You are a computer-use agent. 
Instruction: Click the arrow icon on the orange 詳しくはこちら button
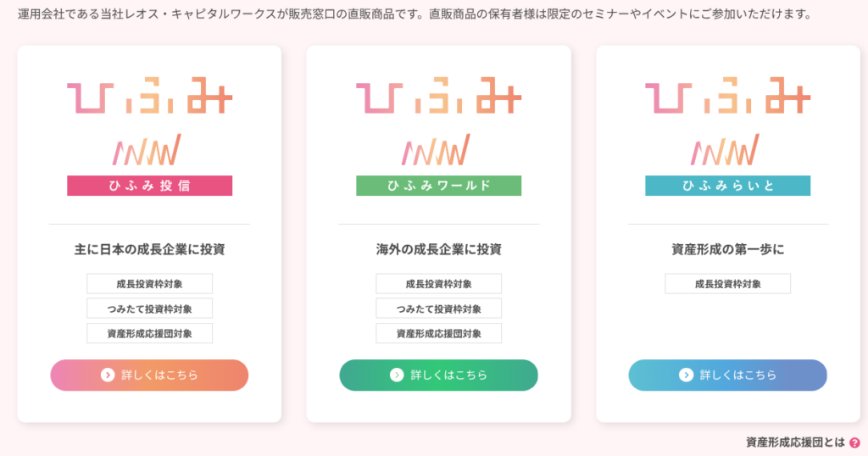(108, 375)
